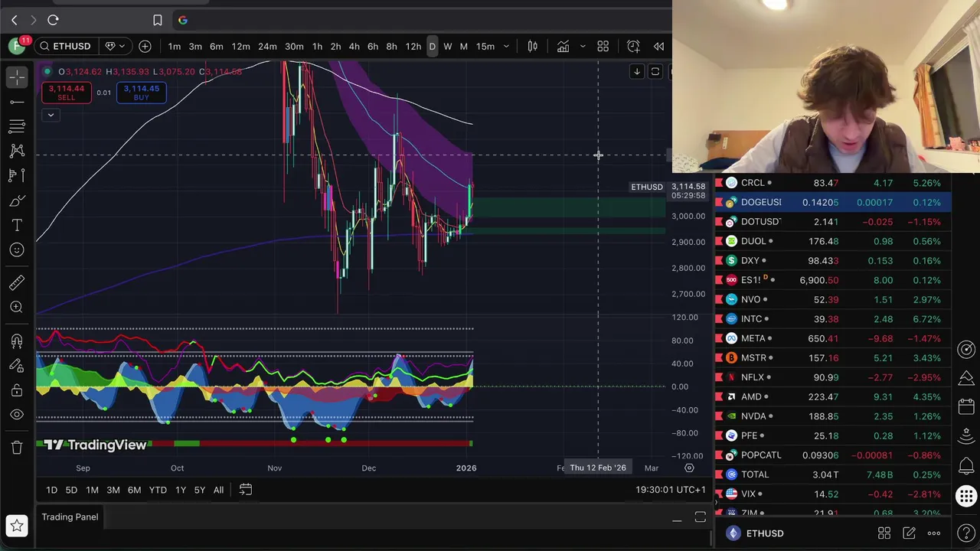The height and width of the screenshot is (551, 980).
Task: Select META in the watchlist
Action: [x=834, y=338]
